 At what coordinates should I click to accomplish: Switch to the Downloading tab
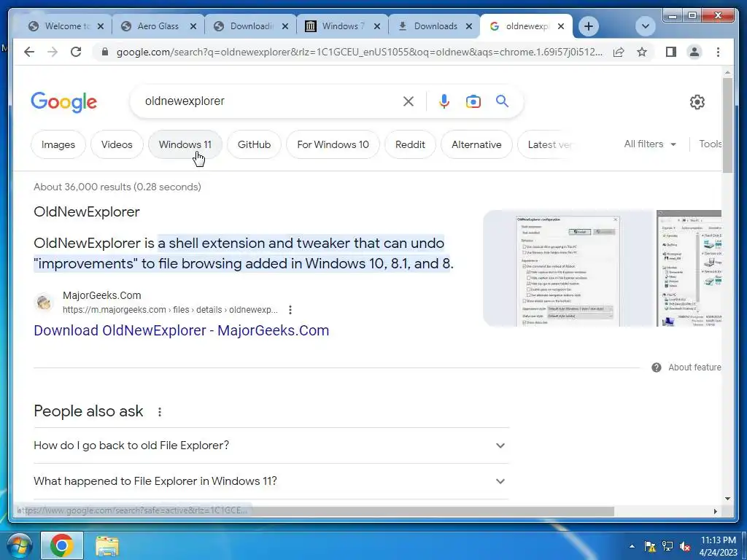coord(251,26)
